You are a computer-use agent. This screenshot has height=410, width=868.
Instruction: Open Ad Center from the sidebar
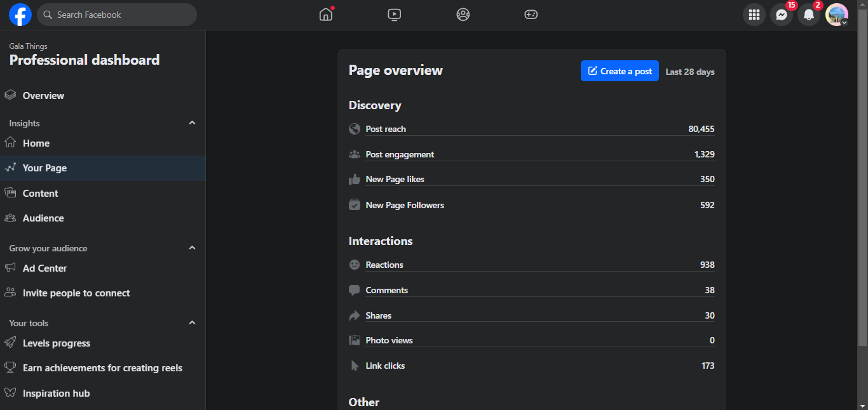click(x=44, y=268)
